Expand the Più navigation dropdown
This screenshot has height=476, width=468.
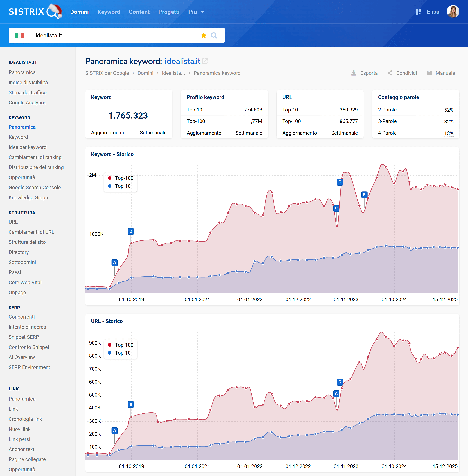(196, 12)
